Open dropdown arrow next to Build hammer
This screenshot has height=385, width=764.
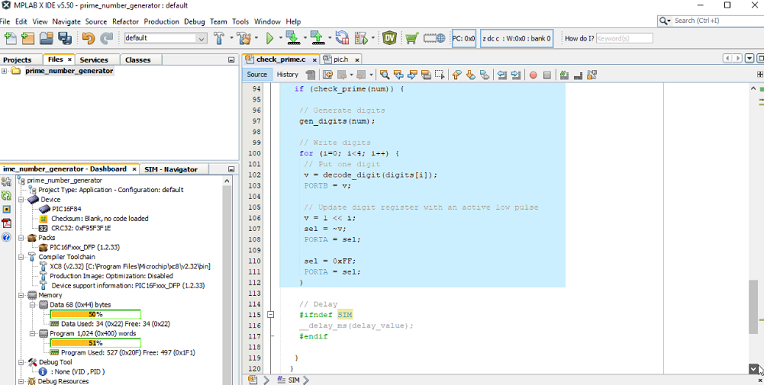coord(230,38)
